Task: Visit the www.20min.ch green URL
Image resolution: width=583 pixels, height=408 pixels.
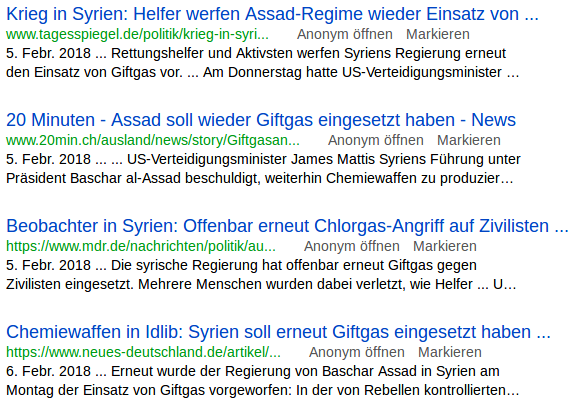Action: [x=153, y=140]
